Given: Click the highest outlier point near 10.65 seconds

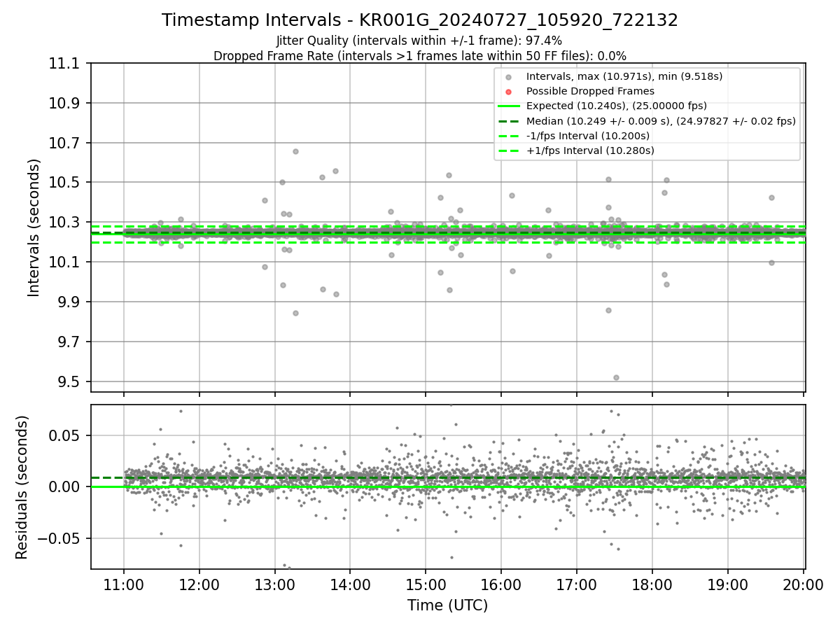Looking at the screenshot, I should (295, 151).
